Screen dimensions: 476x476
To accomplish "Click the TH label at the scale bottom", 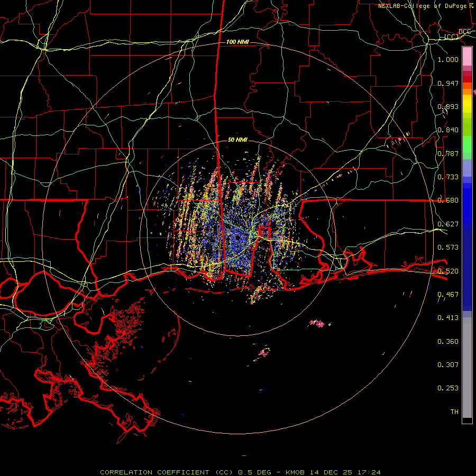I will pyautogui.click(x=454, y=412).
